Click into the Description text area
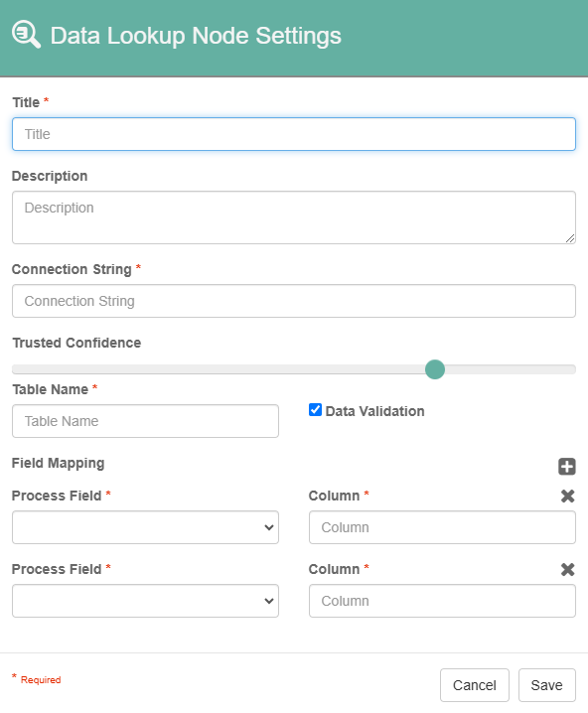The image size is (588, 713). pos(294,217)
